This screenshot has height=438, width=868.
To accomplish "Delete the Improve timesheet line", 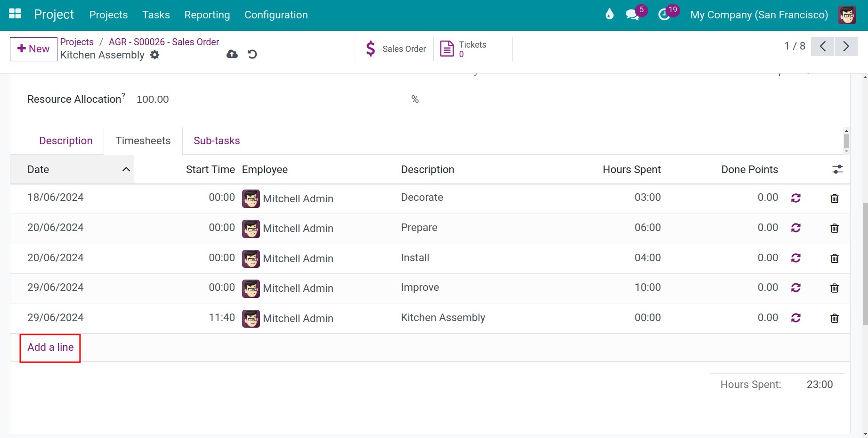I will click(835, 288).
